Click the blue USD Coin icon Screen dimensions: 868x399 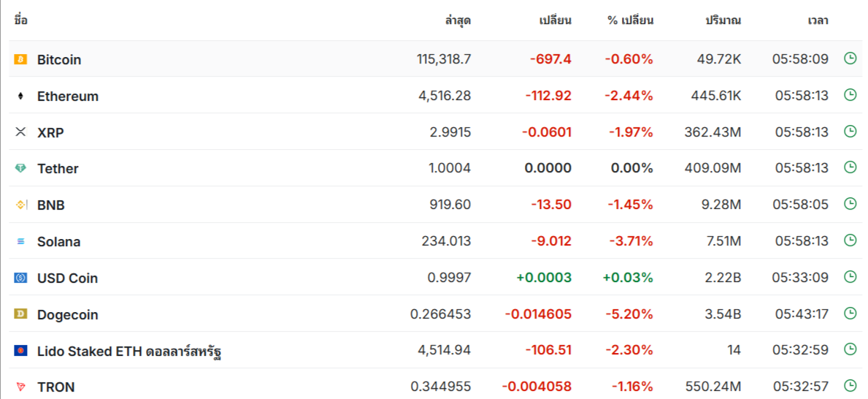pyautogui.click(x=20, y=278)
